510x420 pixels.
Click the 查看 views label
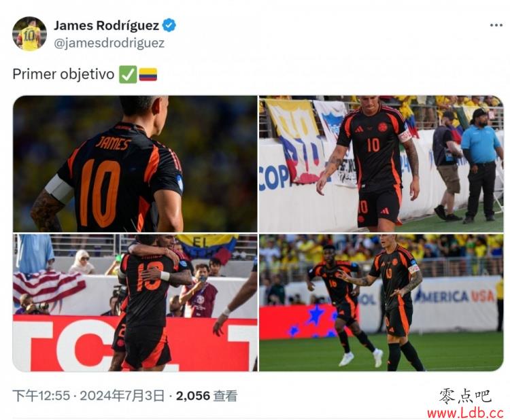(x=225, y=396)
